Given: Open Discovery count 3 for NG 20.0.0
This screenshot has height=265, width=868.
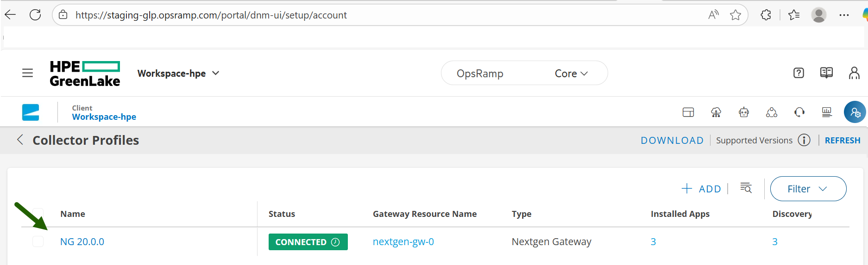Looking at the screenshot, I should point(774,242).
